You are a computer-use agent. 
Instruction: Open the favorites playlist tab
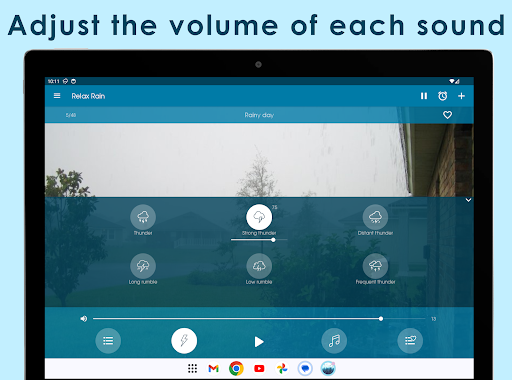(410, 341)
